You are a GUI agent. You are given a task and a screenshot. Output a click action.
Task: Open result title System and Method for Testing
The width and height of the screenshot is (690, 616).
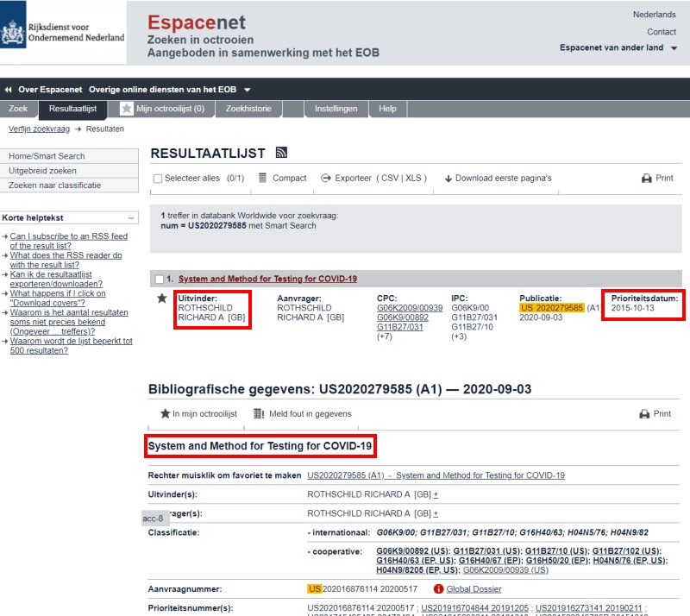pos(267,279)
